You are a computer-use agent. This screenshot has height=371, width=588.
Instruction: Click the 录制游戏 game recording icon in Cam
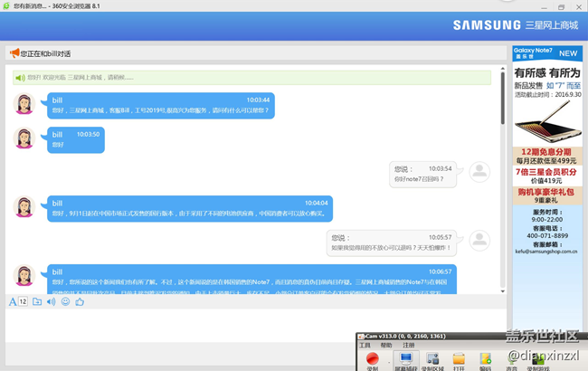(538, 362)
